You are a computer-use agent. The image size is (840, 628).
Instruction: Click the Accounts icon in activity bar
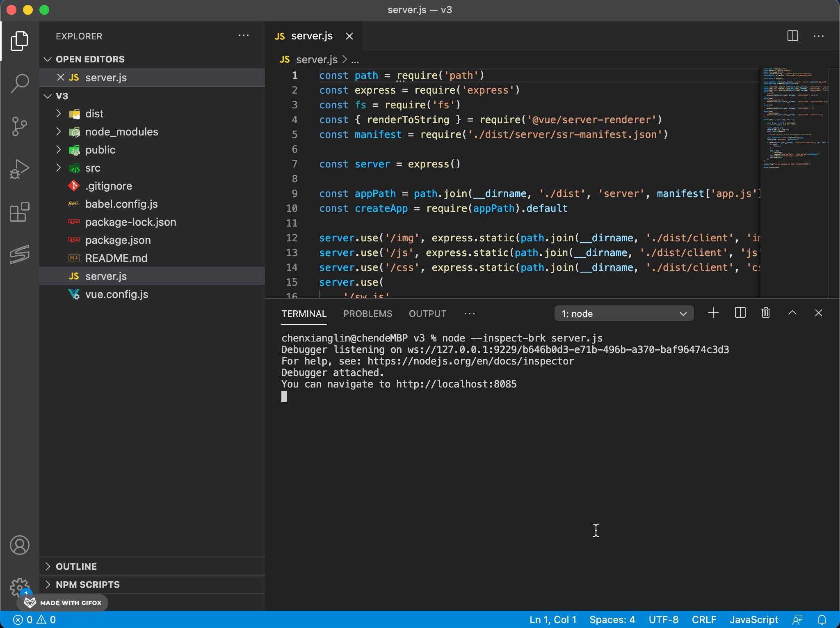pyautogui.click(x=19, y=545)
